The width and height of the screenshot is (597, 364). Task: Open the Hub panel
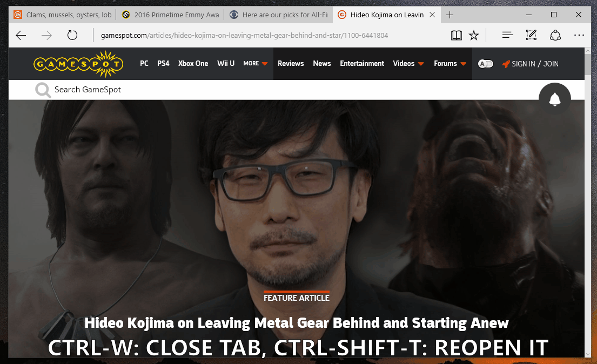tap(507, 35)
